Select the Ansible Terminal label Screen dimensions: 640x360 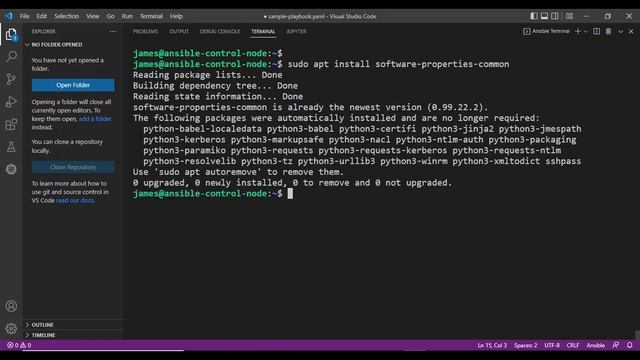tap(547, 31)
